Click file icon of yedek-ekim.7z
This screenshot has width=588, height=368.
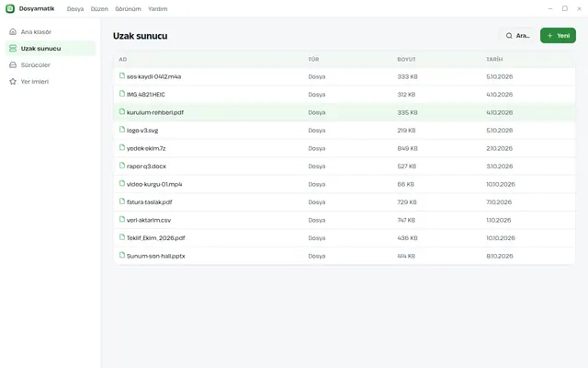[x=122, y=147]
